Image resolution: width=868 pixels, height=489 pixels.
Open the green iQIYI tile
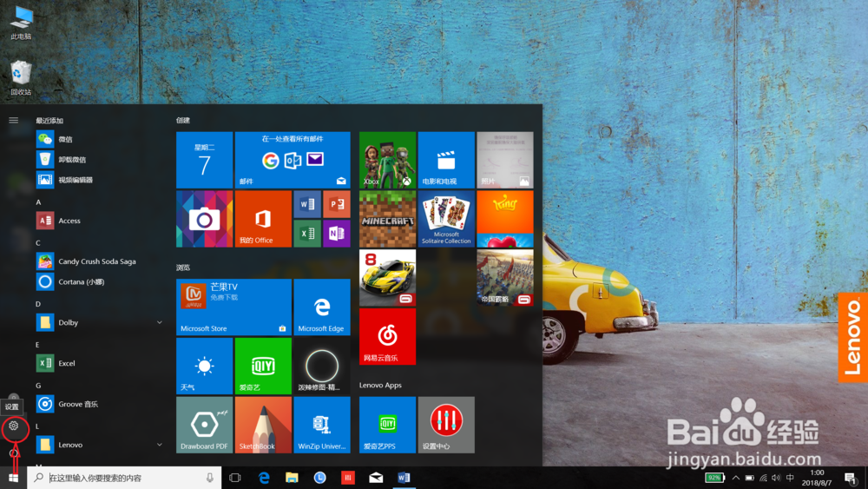[263, 366]
